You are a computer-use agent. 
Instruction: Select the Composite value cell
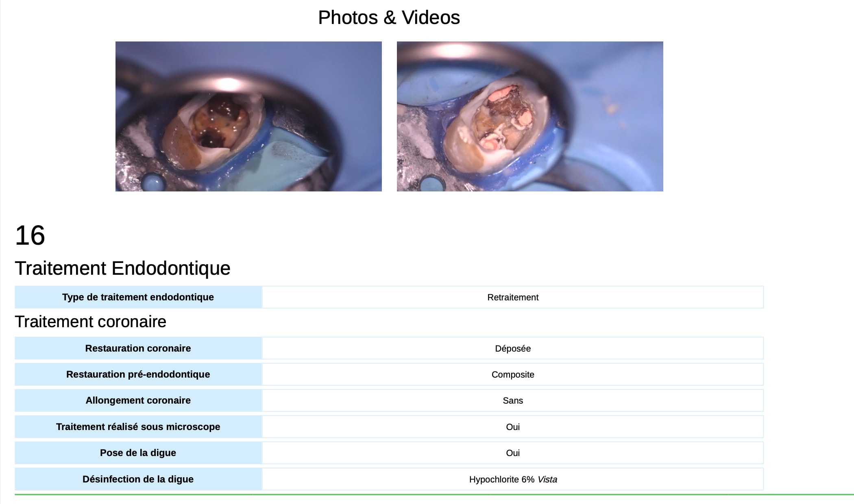(513, 374)
